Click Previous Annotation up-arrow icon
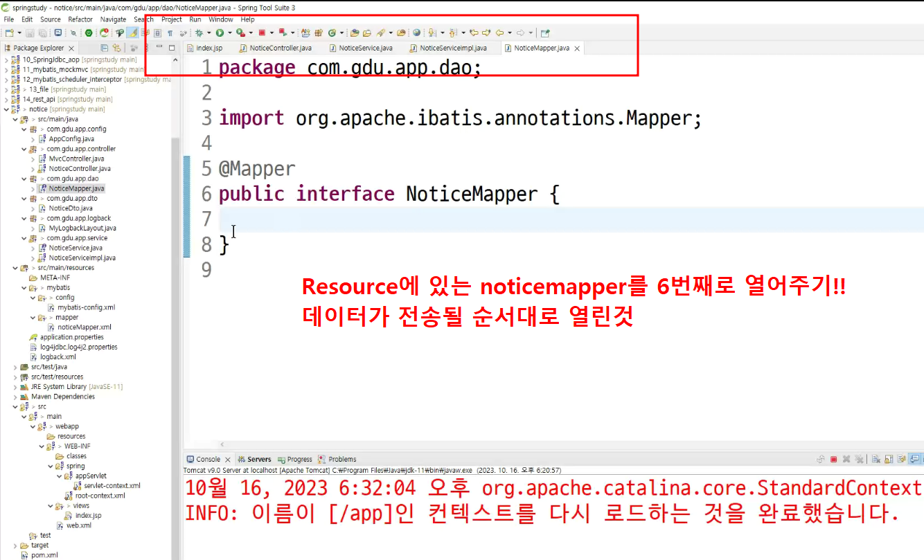 click(453, 33)
